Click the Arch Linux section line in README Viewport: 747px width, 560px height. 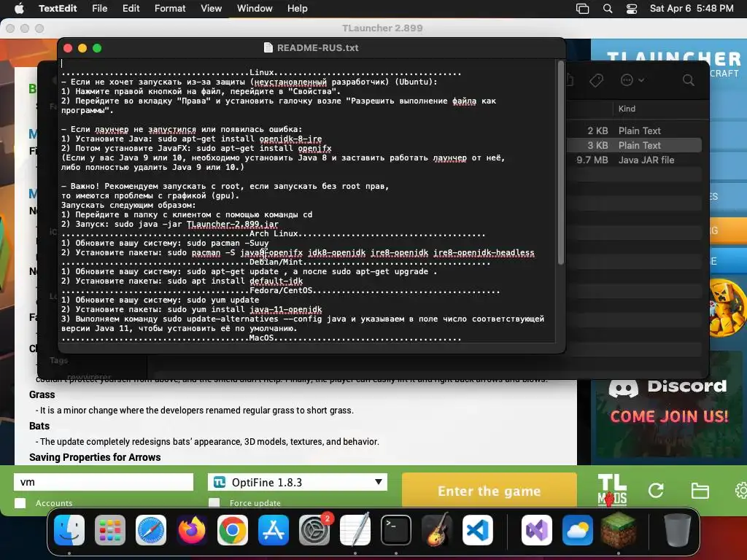pos(273,234)
